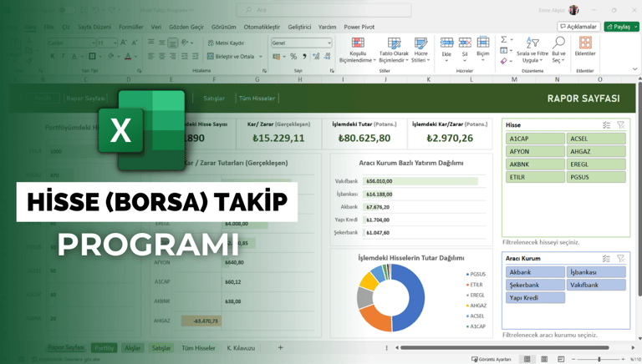Viewport: 642px width, 364px height.
Task: Click the eraser Clear icon in Düzenleme
Action: click(504, 61)
